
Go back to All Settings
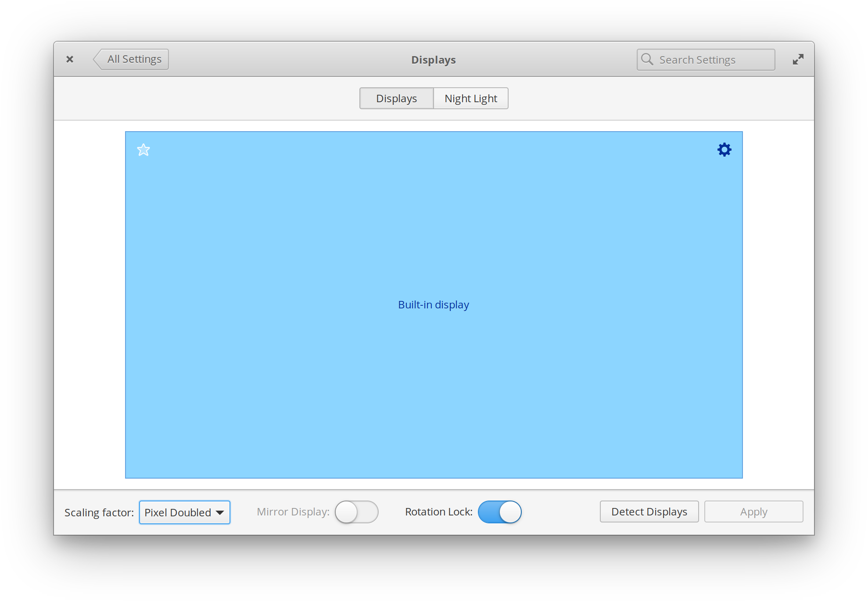tap(132, 59)
